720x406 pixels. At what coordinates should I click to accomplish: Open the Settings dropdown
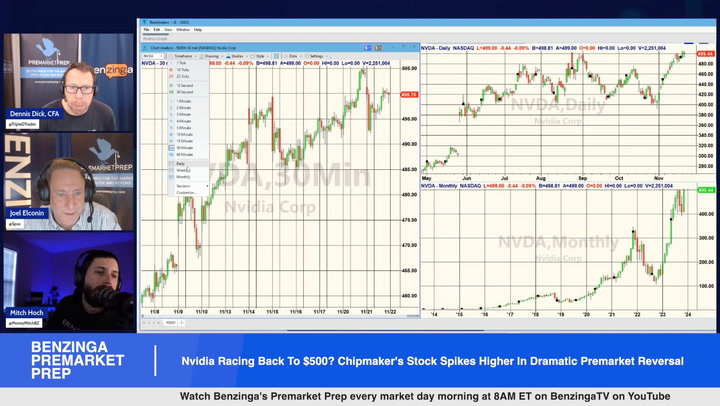click(316, 56)
